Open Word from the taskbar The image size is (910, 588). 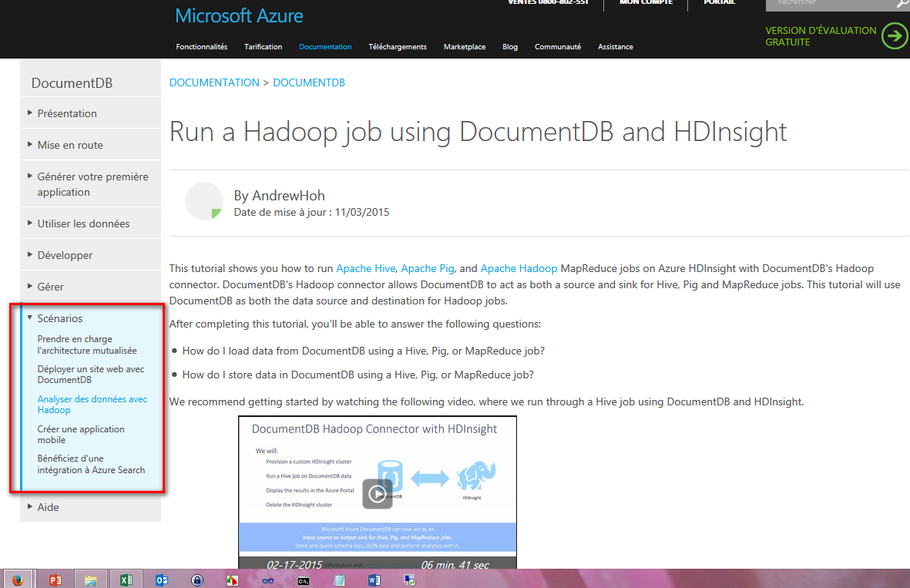374,580
